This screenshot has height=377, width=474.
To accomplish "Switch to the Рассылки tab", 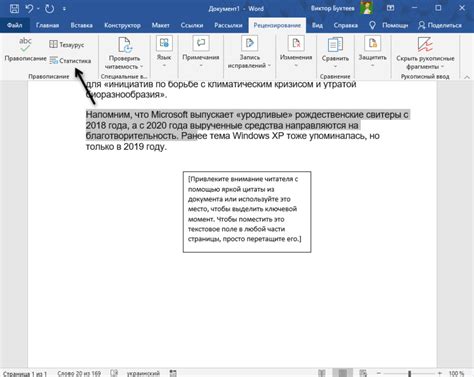I will pos(228,25).
